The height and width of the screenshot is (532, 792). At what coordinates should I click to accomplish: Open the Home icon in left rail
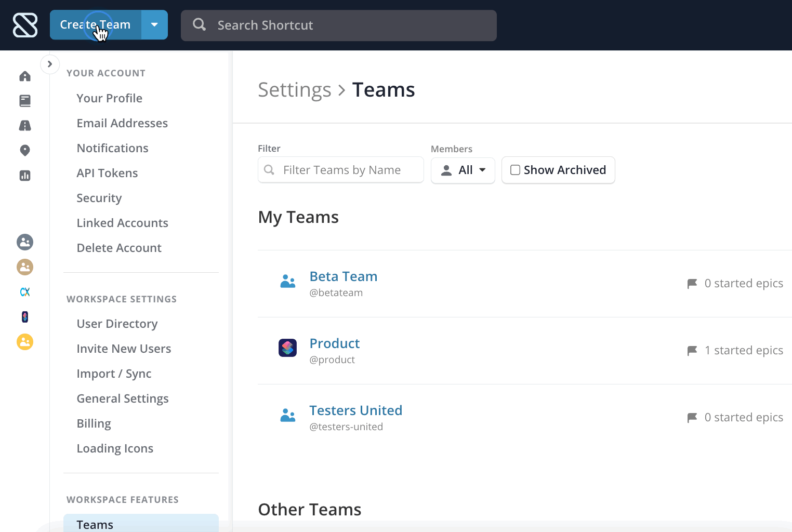click(25, 76)
